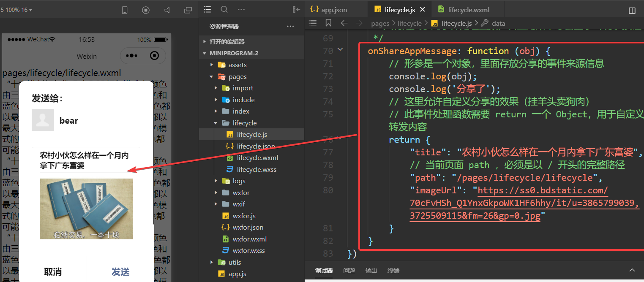Click the phone device icon in simulator toolbar
This screenshot has height=282, width=644.
point(125,10)
